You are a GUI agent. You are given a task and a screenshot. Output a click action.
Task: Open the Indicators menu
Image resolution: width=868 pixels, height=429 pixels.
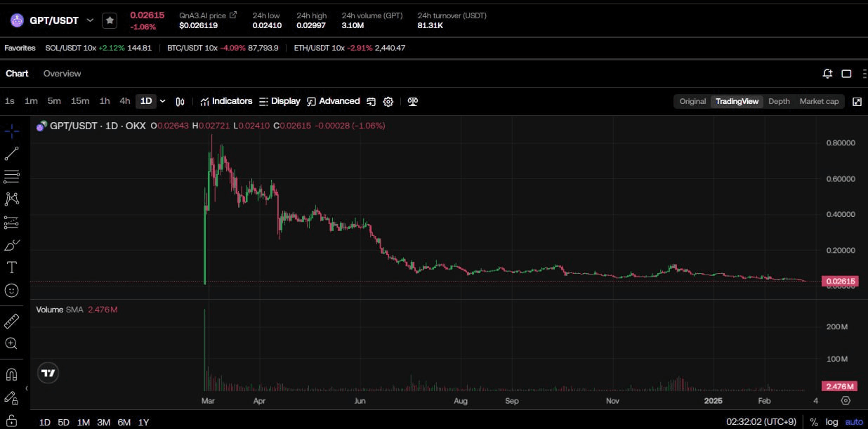[226, 101]
